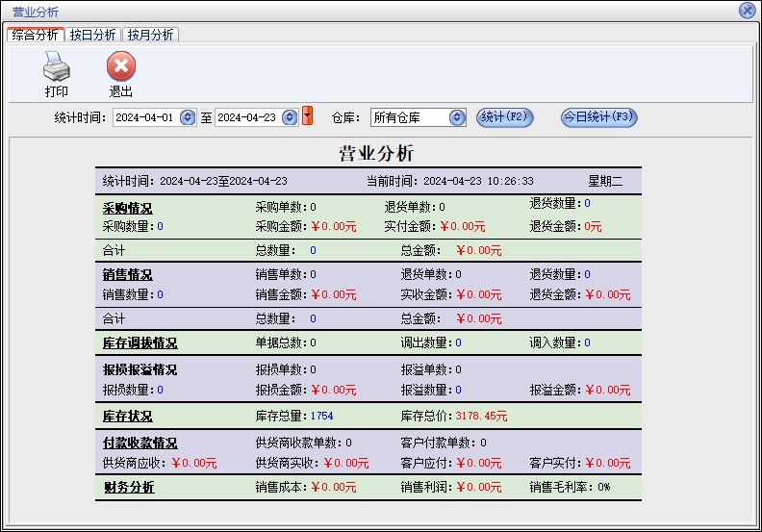Click the end date field 2024-04-23
762x532 pixels.
pyautogui.click(x=247, y=117)
